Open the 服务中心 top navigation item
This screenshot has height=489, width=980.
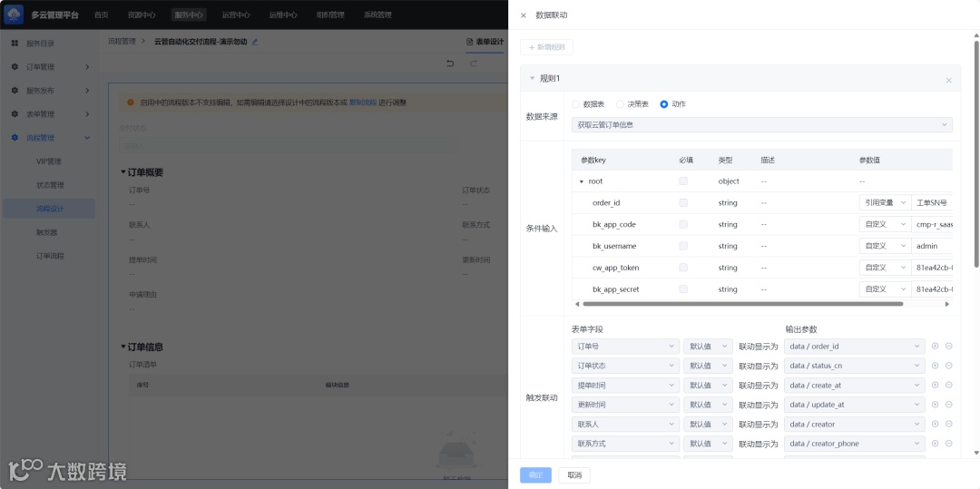pos(188,15)
